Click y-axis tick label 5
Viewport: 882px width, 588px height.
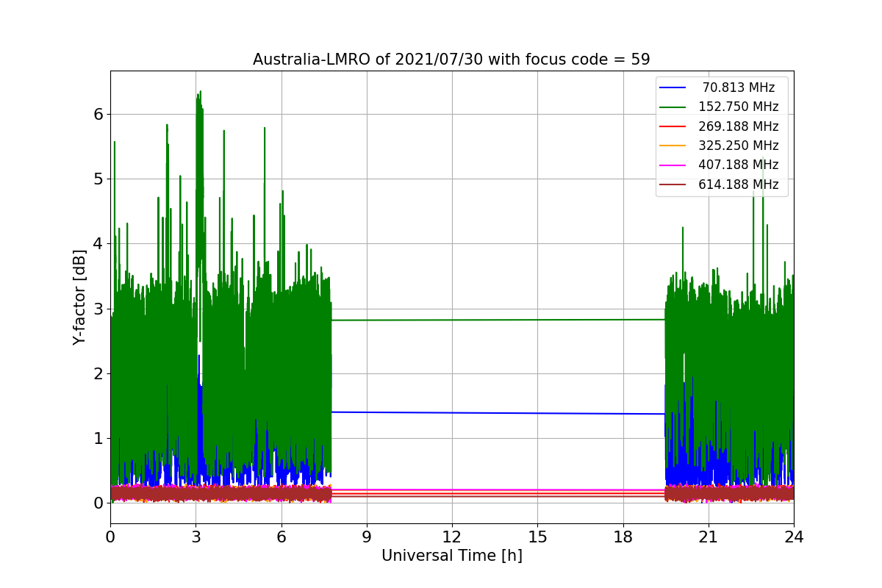click(98, 179)
